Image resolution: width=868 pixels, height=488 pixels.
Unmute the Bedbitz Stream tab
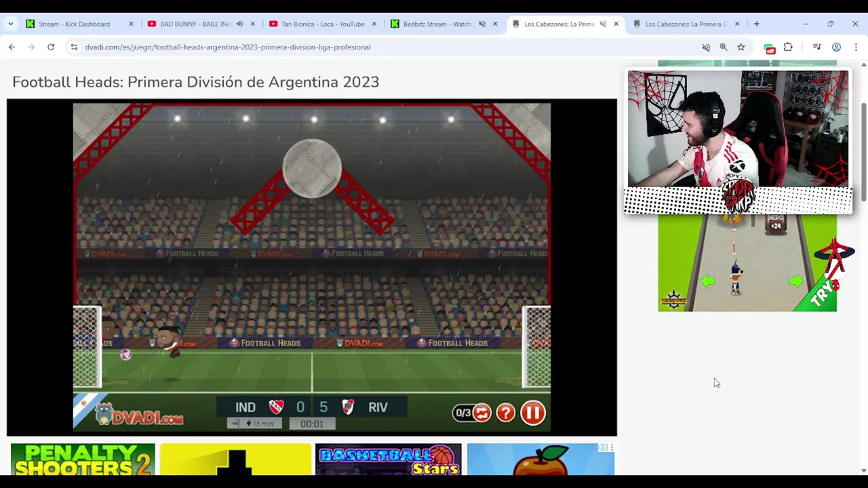pos(482,24)
